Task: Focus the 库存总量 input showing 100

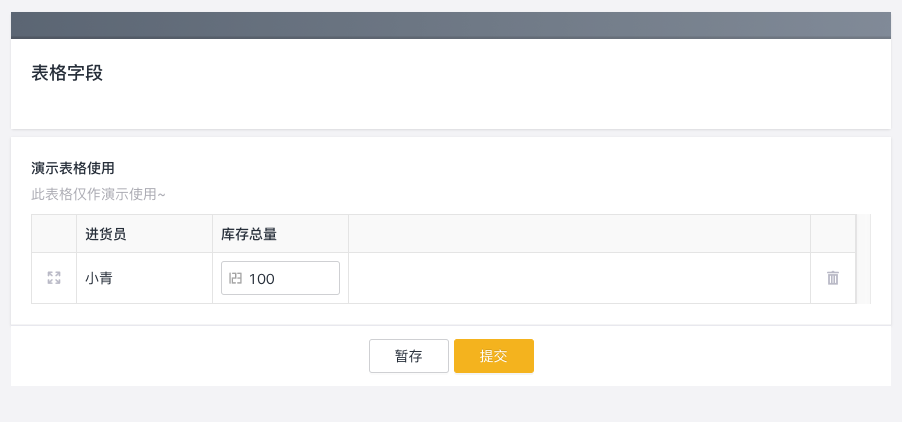Action: (290, 279)
